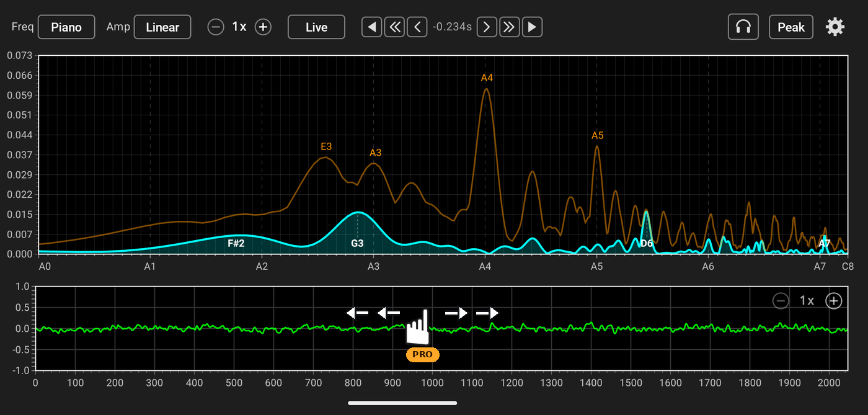Select the A4 peak label
Viewport: 868px width, 415px height.
tap(487, 78)
